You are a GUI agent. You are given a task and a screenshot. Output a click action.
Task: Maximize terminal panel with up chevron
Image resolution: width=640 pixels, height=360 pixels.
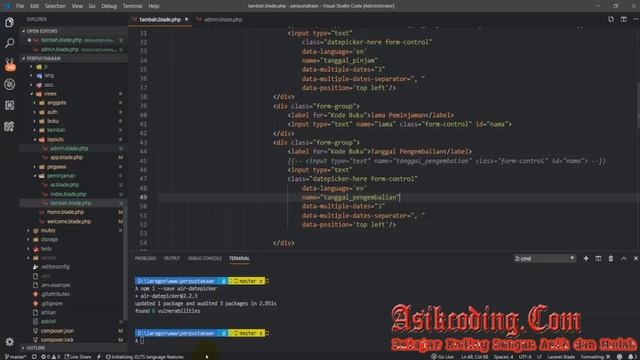tap(623, 258)
